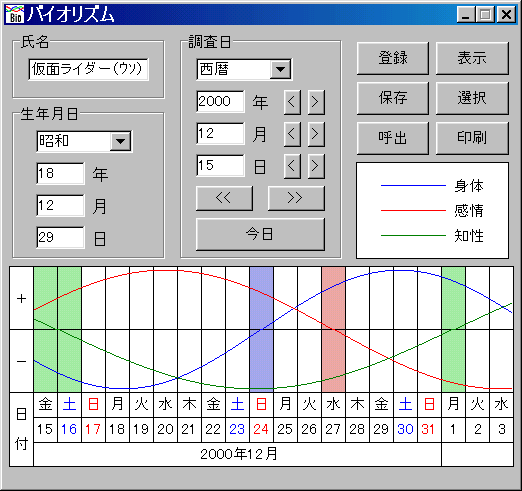Click the Bio app icon in title bar
The height and width of the screenshot is (491, 522).
15,14
